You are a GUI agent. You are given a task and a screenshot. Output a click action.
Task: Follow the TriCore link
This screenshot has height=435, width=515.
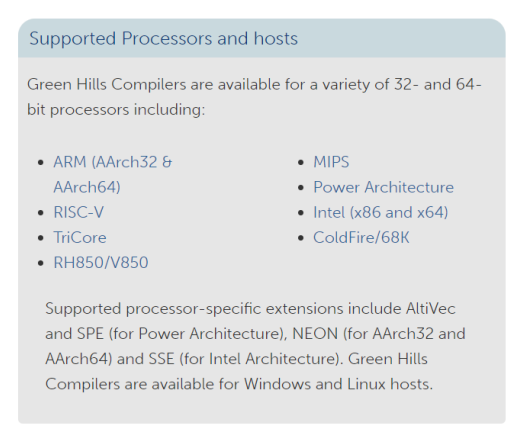pyautogui.click(x=80, y=238)
